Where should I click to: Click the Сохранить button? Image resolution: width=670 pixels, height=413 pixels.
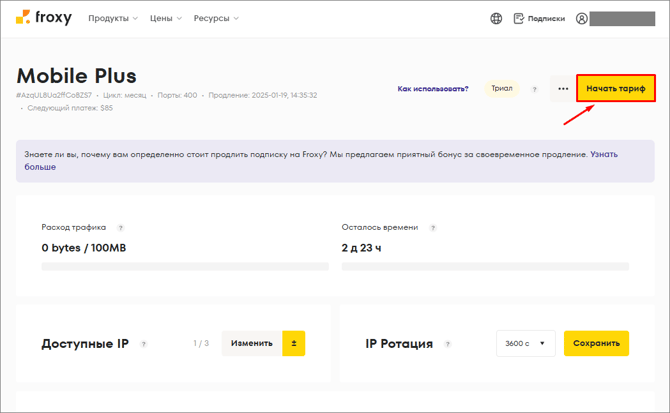coord(596,343)
